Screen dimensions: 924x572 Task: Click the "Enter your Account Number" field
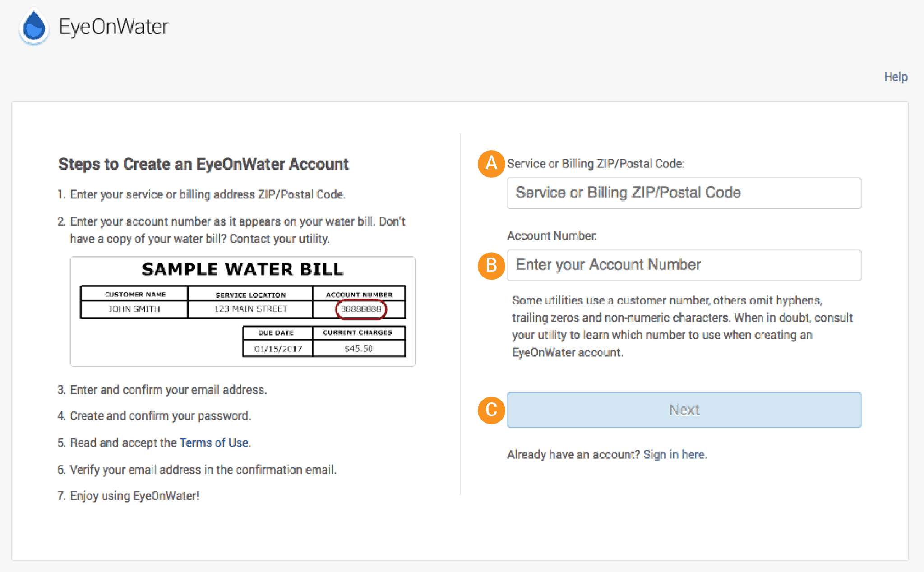coord(684,266)
